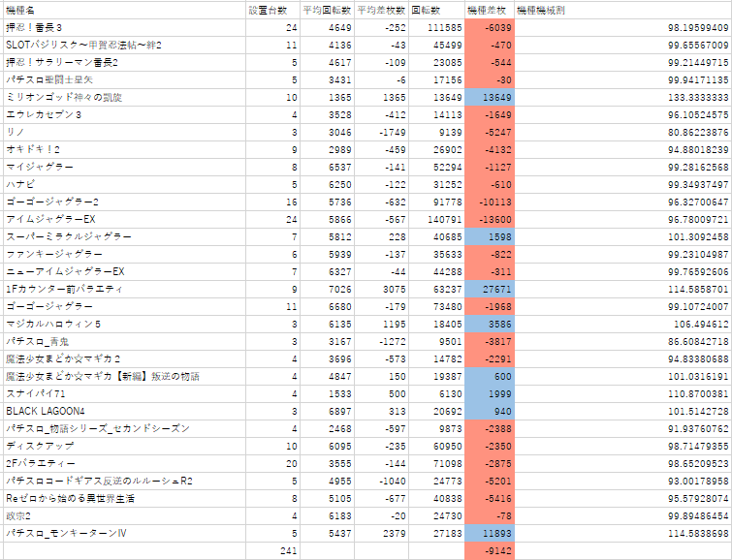Screen dimensions: 732x560
Task: Click the BLACK LAGOON4 cell
Action: (x=124, y=412)
